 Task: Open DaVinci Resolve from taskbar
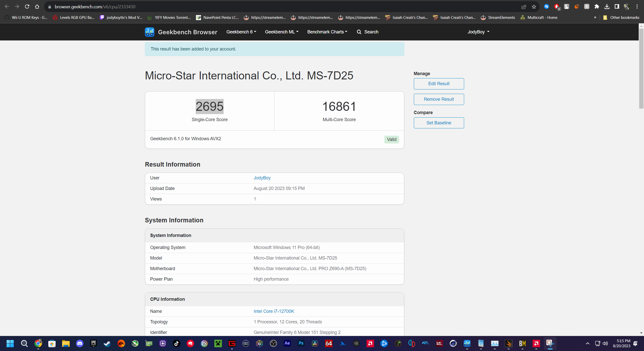click(x=315, y=343)
